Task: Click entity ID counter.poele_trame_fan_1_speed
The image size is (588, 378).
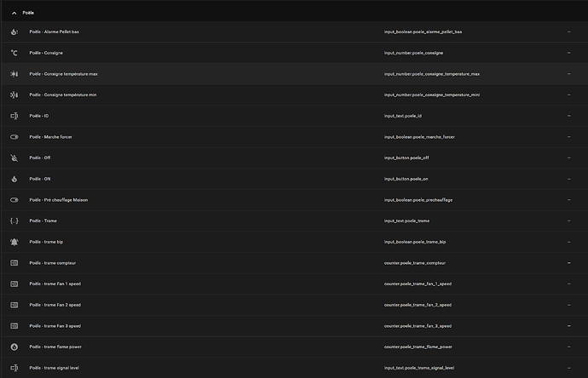Action: (418, 283)
